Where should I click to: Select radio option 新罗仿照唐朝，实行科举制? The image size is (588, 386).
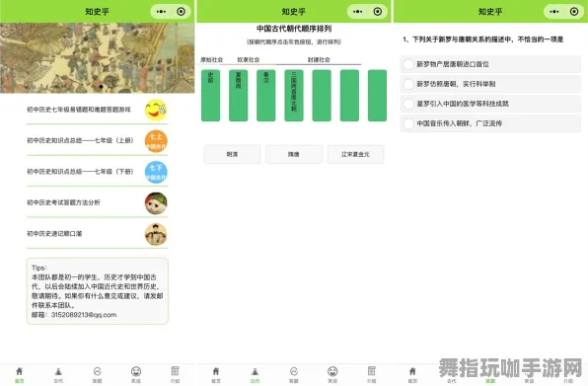[490, 84]
